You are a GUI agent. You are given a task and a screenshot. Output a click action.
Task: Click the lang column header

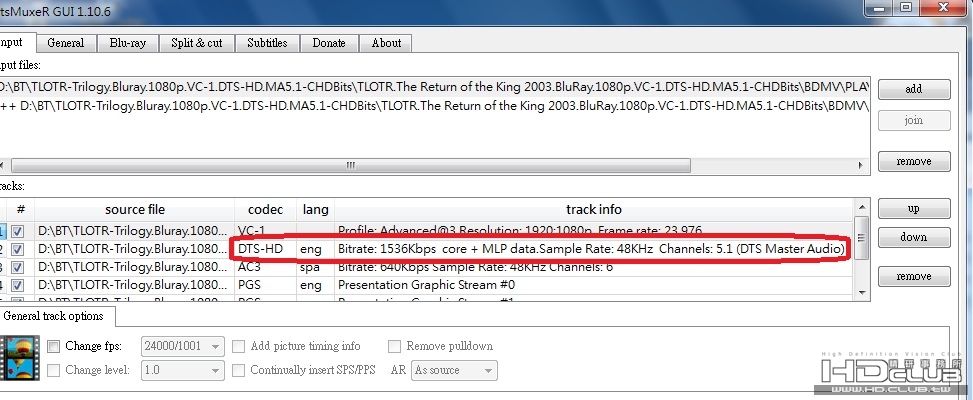click(x=315, y=210)
